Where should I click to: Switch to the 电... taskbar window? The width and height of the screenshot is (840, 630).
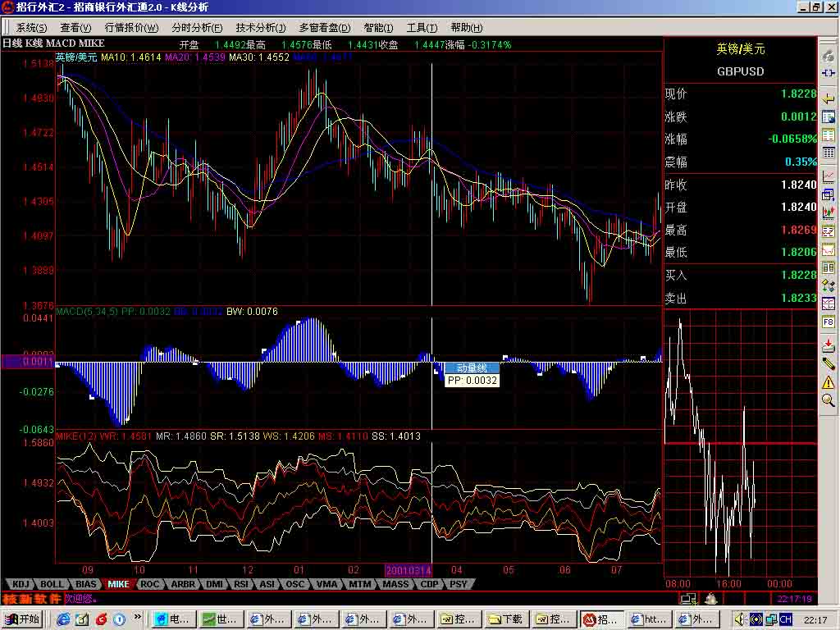click(x=172, y=619)
